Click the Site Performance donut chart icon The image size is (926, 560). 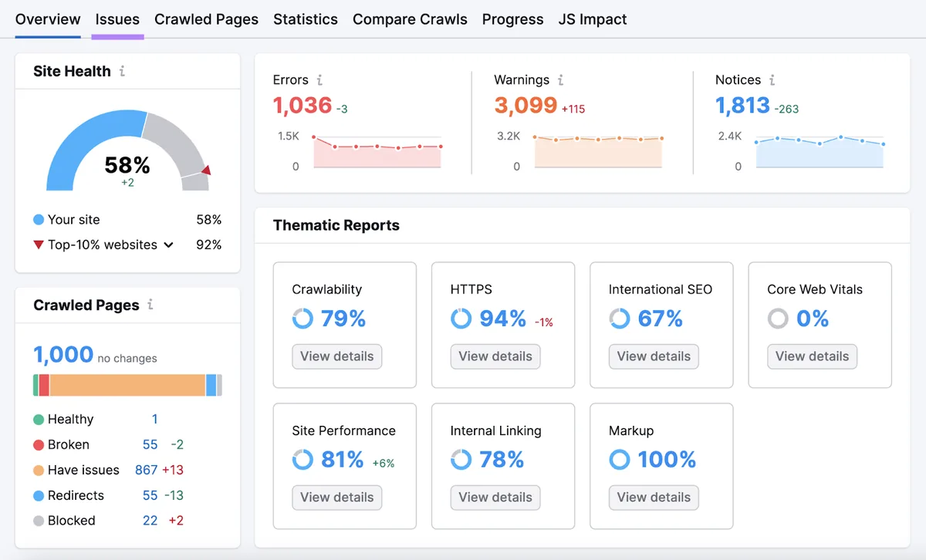click(x=302, y=460)
